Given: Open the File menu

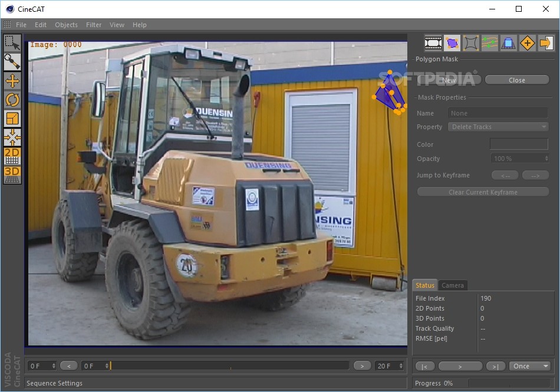Looking at the screenshot, I should tap(21, 25).
